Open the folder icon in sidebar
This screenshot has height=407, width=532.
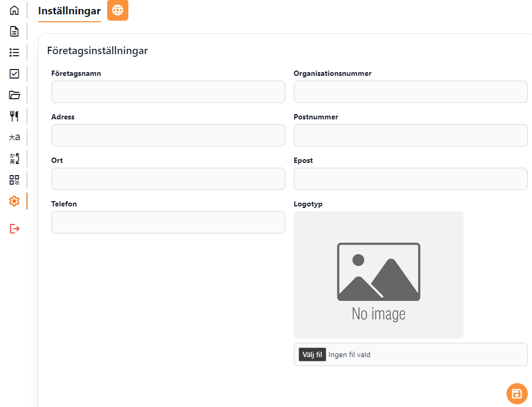click(14, 95)
